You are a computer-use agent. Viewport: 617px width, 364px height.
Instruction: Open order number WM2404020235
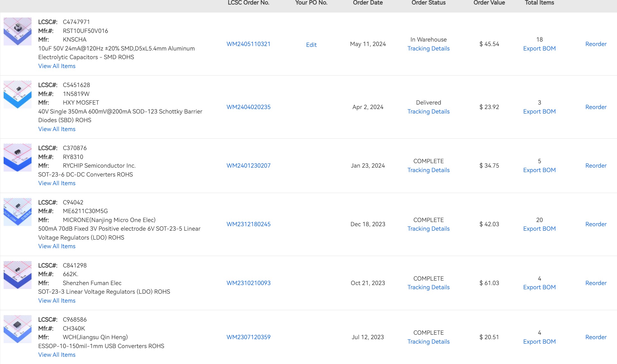point(248,107)
